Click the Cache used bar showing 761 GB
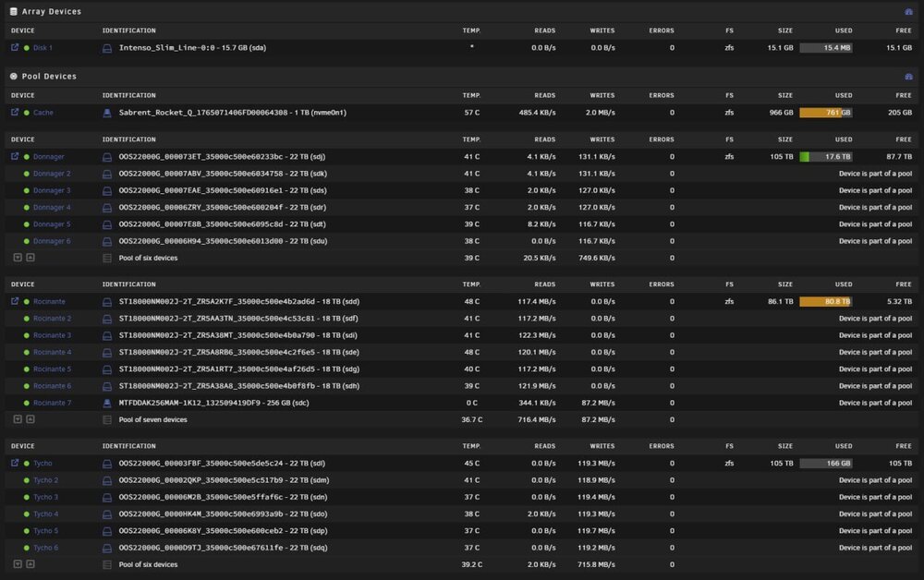This screenshot has width=924, height=580. (825, 113)
